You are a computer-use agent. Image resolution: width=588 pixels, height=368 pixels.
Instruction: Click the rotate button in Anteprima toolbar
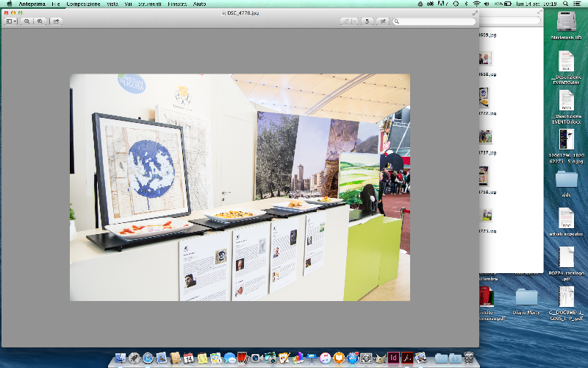367,21
